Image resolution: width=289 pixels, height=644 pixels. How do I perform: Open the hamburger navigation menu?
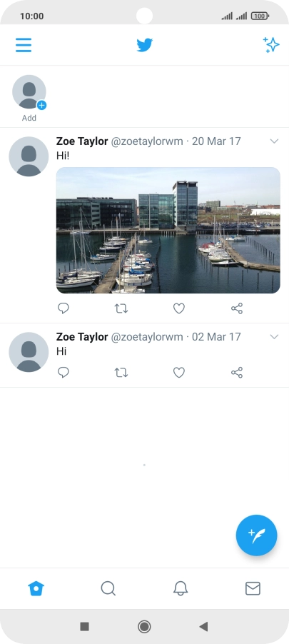click(x=24, y=45)
